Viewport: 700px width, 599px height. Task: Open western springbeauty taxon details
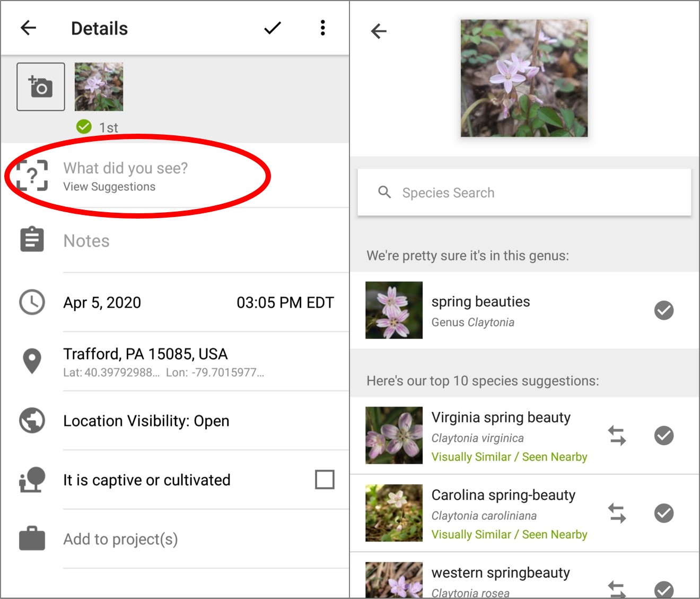[x=501, y=581]
